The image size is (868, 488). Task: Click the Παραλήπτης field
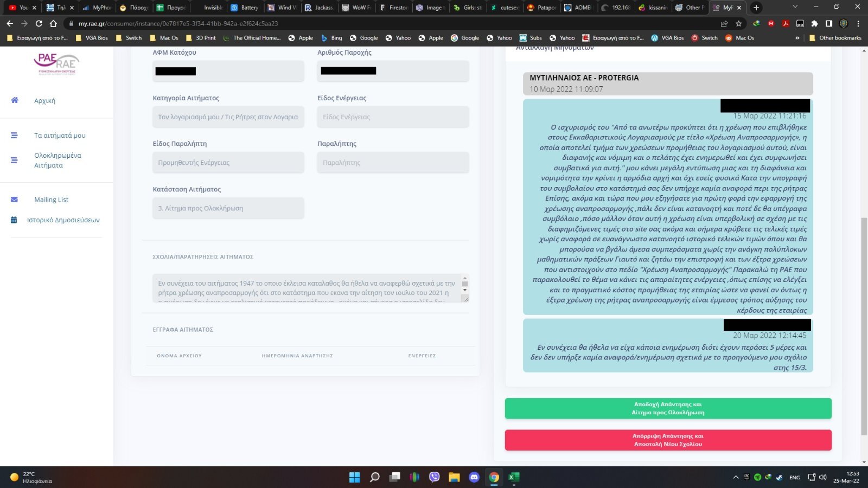click(393, 162)
